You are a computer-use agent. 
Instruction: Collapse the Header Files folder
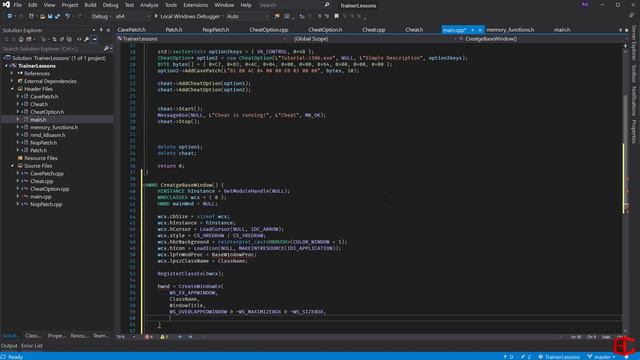pos(12,89)
